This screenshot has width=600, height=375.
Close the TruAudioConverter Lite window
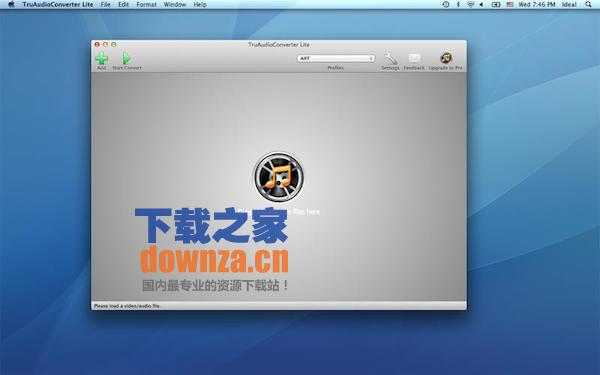[97, 44]
